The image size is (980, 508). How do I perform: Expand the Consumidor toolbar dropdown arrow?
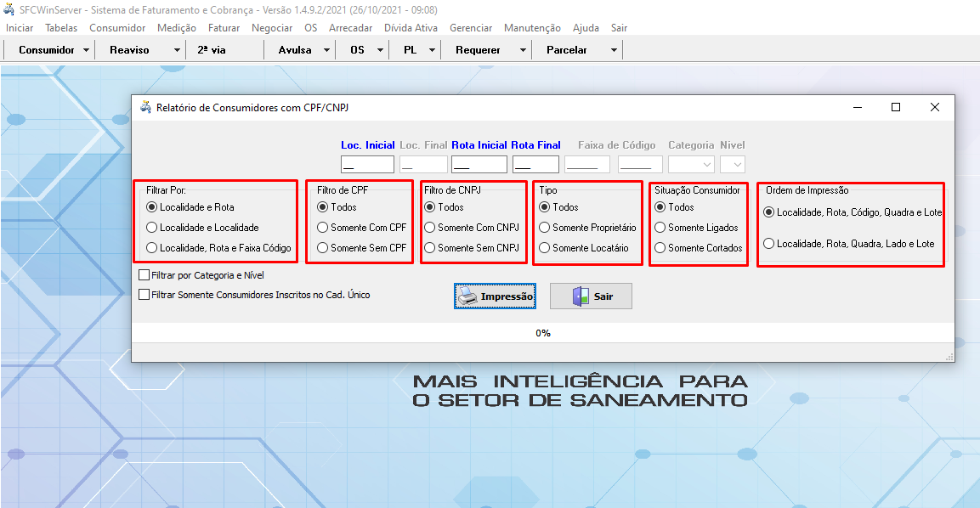[87, 50]
